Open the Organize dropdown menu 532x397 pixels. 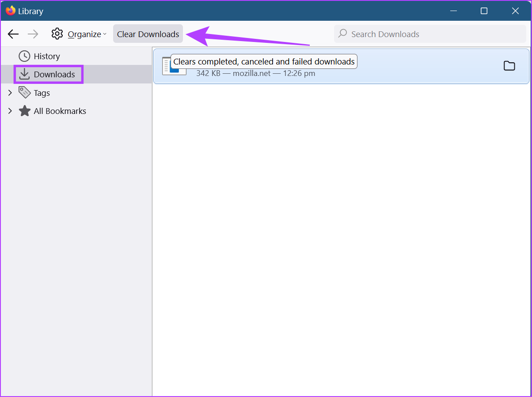pyautogui.click(x=87, y=34)
